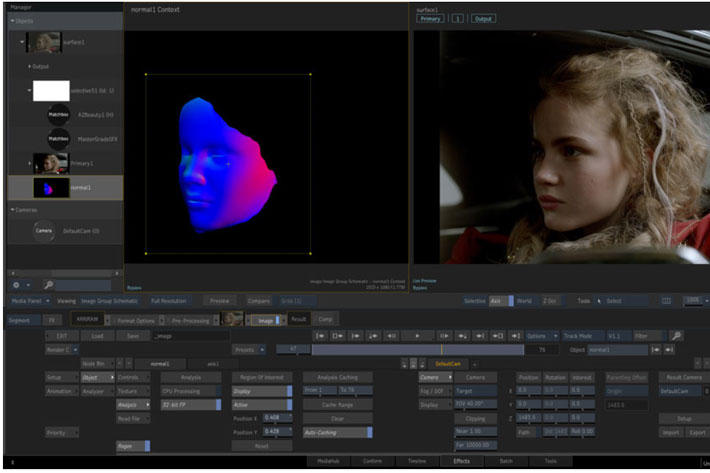Click the Load button

click(97, 336)
